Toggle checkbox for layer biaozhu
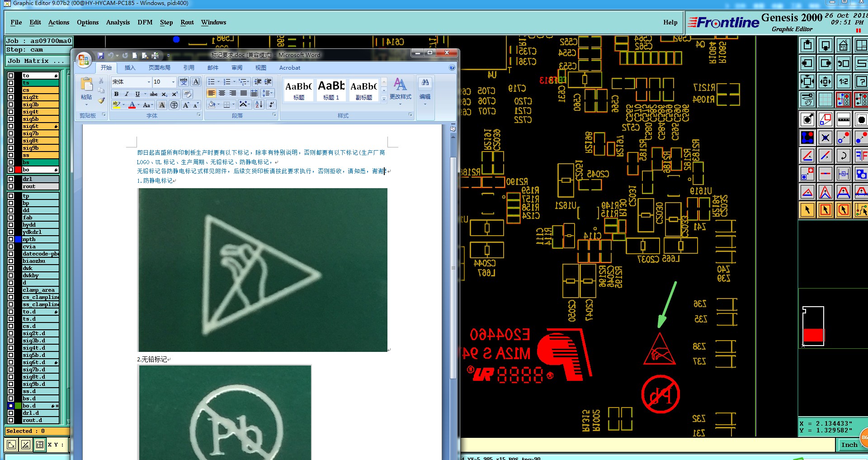Viewport: 868px width, 460px height. pos(11,261)
